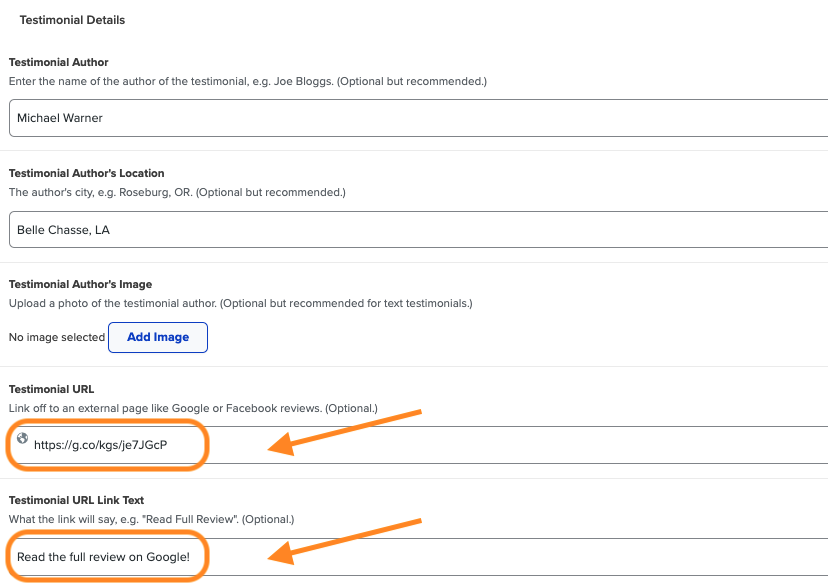828x586 pixels.
Task: Click the Add Image button
Action: coord(158,337)
